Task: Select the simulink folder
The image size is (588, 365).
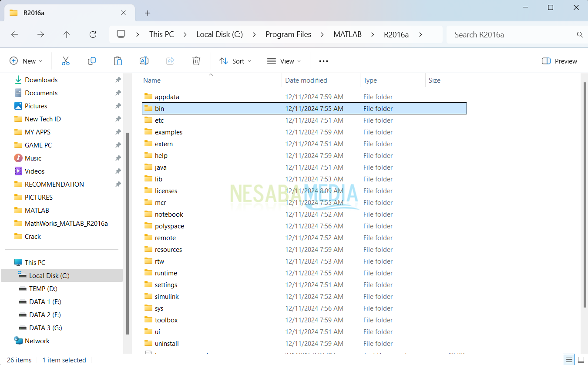Action: [x=304, y=296]
